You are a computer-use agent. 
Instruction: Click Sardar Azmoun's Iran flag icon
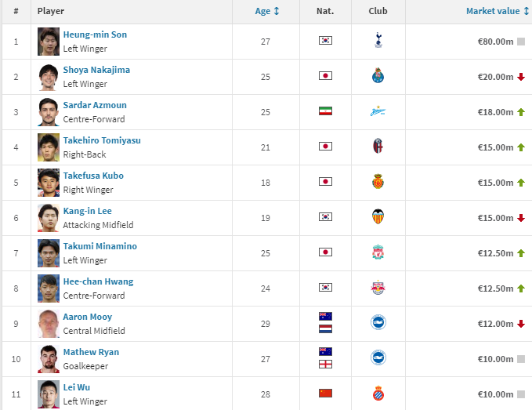coord(325,111)
